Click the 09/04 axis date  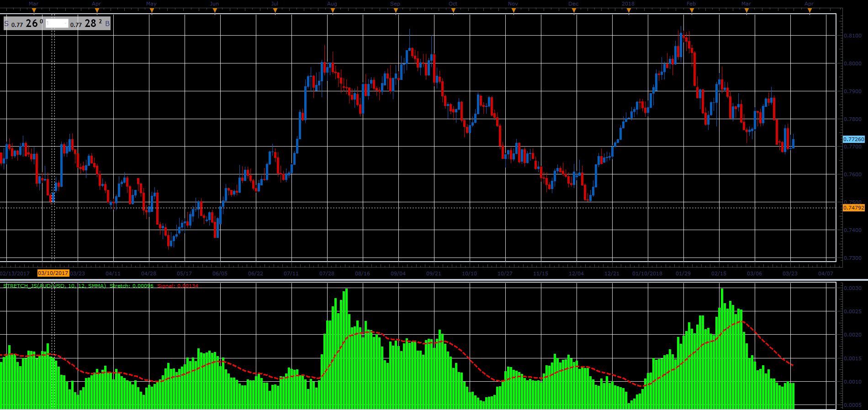(x=398, y=273)
